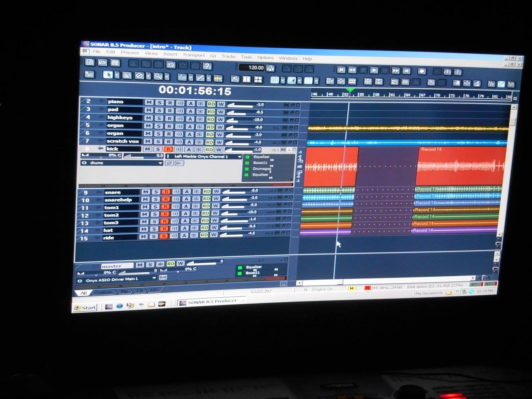The width and height of the screenshot is (532, 399).
Task: Click the Reset exclamation mark icon
Action: [x=458, y=72]
